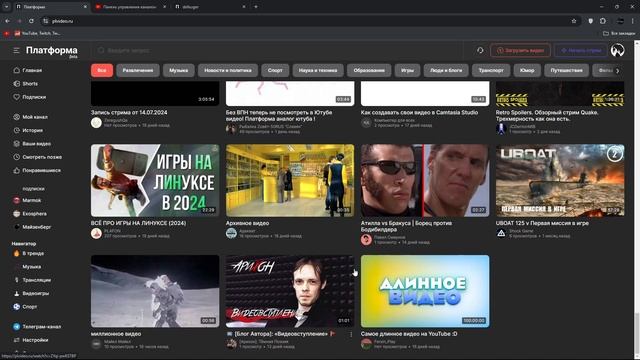Select the Спорт category chip
This screenshot has height=360, width=640.
tap(275, 70)
